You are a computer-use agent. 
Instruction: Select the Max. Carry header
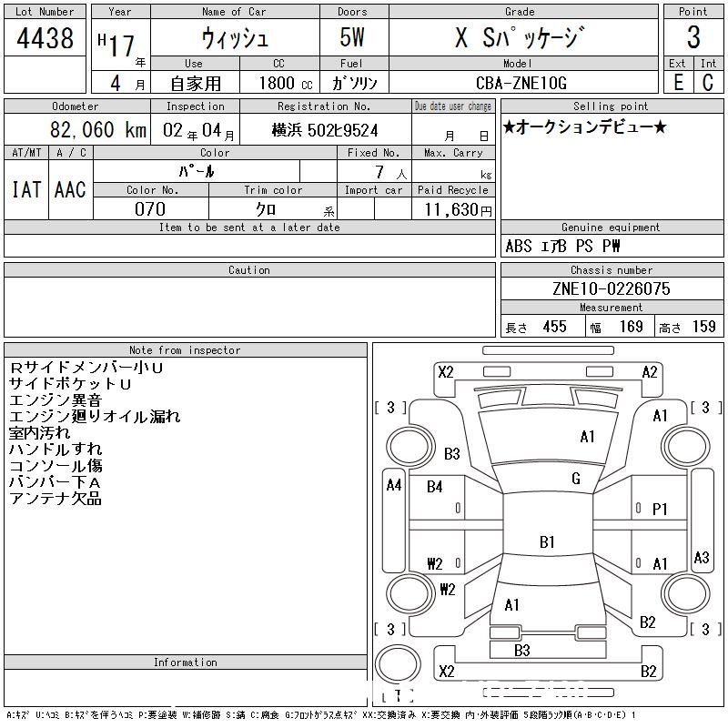point(453,152)
